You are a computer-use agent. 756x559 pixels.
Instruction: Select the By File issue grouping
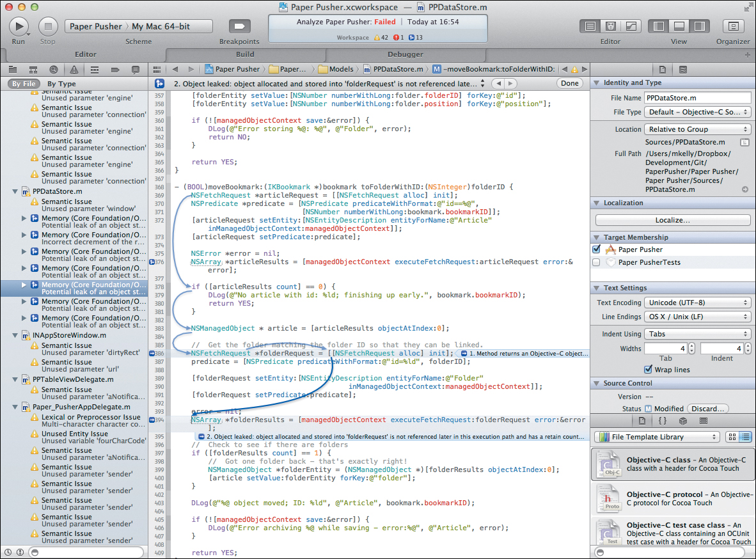(24, 84)
